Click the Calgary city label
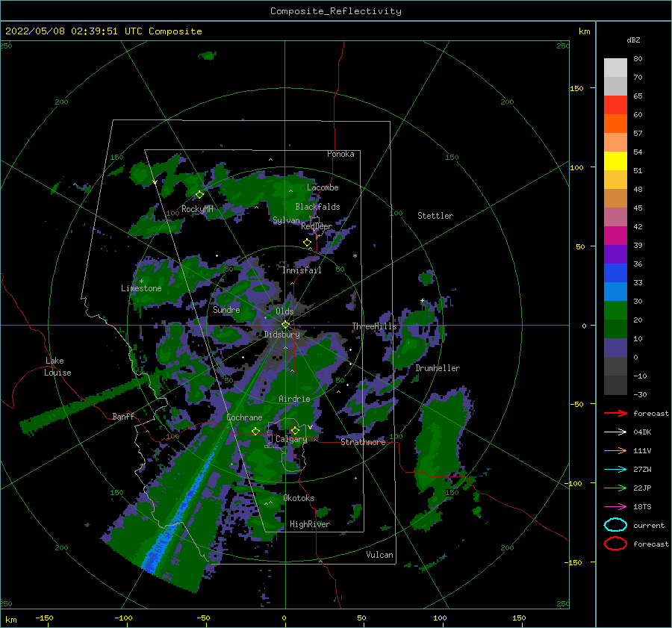Screen dimensions: 672x628 (x=291, y=439)
